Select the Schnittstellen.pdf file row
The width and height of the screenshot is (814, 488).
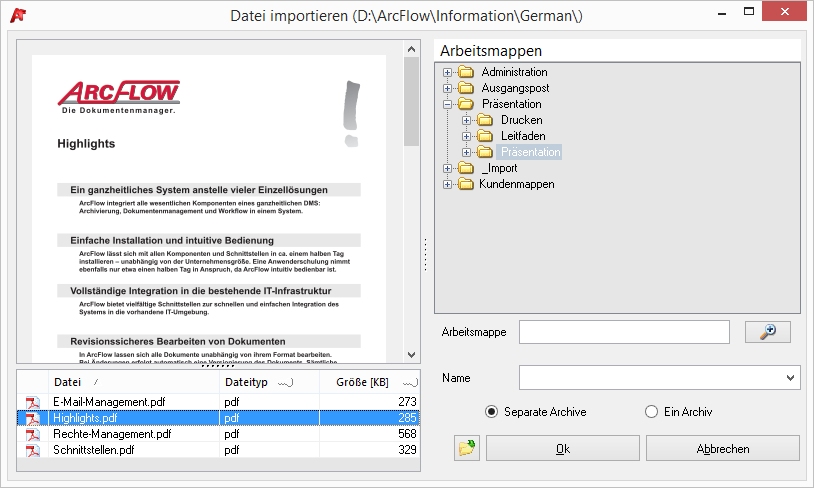pos(218,450)
